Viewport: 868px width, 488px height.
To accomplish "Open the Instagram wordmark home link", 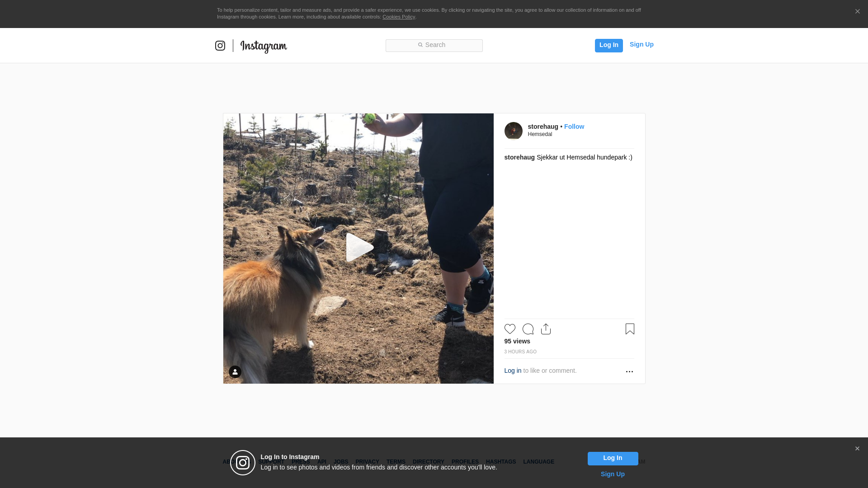I will point(264,46).
